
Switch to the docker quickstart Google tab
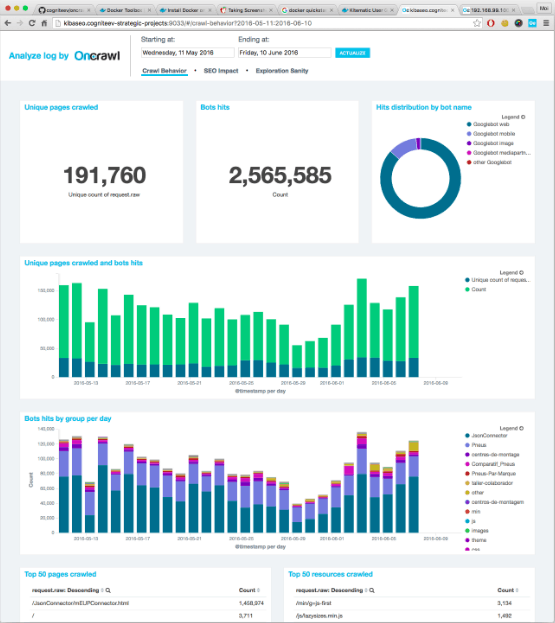307,10
